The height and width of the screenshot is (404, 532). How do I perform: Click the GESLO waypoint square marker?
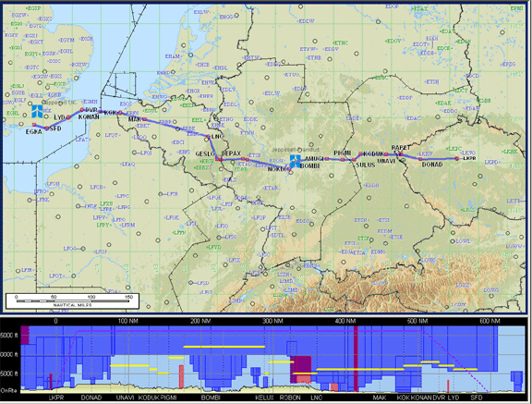click(x=217, y=159)
